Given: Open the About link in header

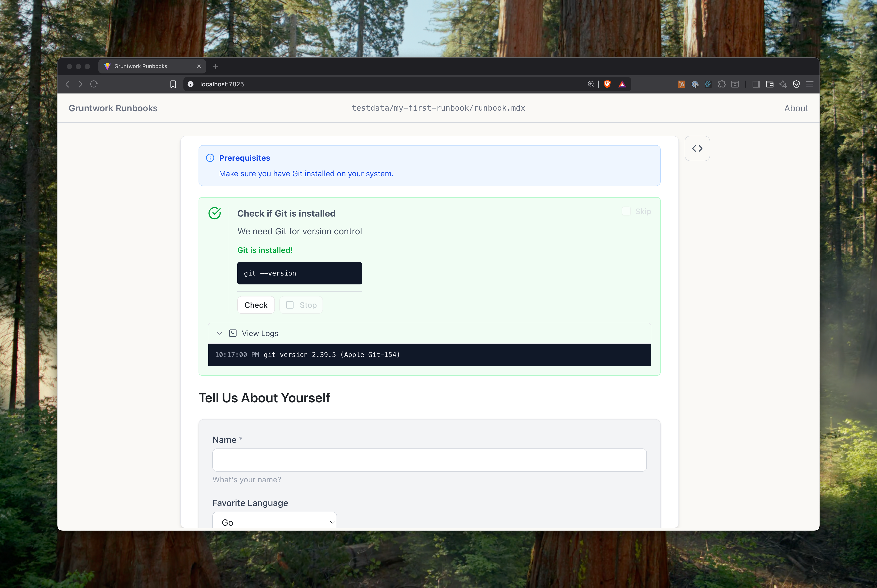Looking at the screenshot, I should point(796,108).
